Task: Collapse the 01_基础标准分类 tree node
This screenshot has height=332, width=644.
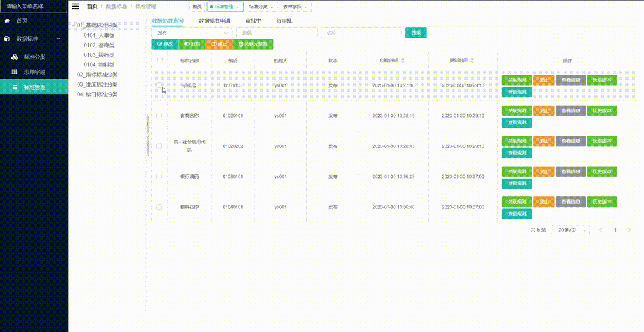Action: (x=73, y=26)
